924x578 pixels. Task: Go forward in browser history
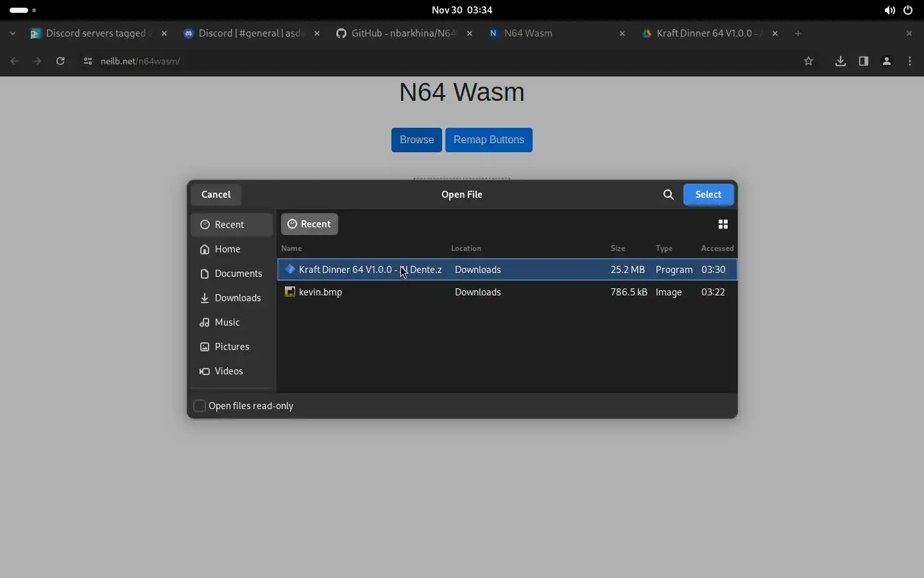pyautogui.click(x=37, y=61)
